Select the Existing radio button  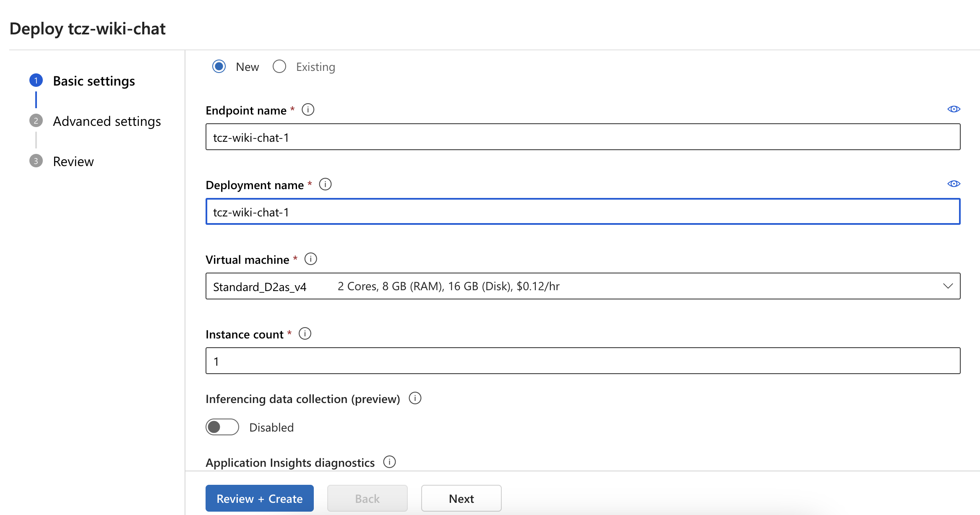click(279, 66)
